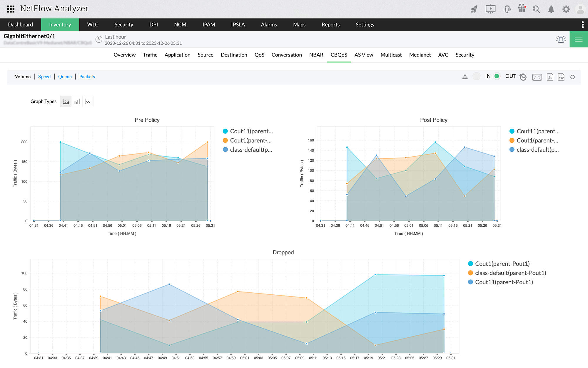The image size is (588, 368).
Task: Select the bar chart graph type
Action: point(77,102)
